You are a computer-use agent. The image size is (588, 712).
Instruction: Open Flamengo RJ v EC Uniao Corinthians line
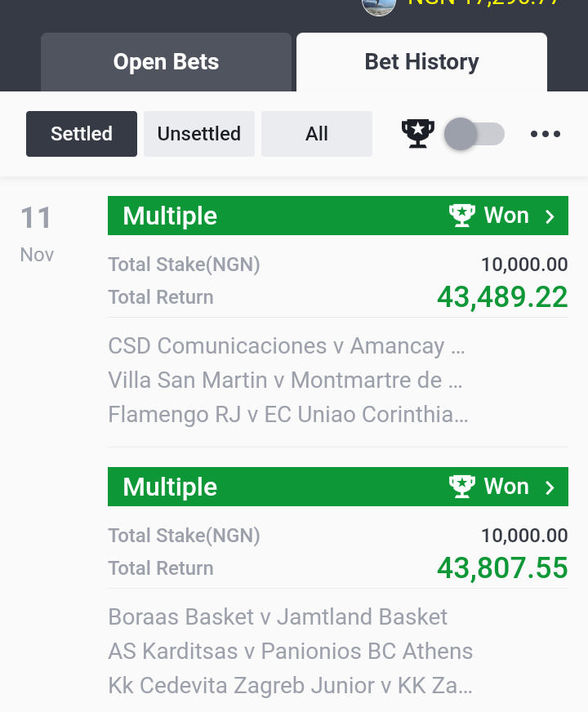(287, 415)
